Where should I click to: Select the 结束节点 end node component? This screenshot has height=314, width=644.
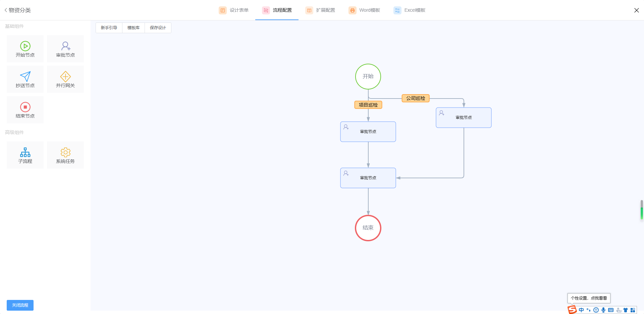tap(25, 110)
